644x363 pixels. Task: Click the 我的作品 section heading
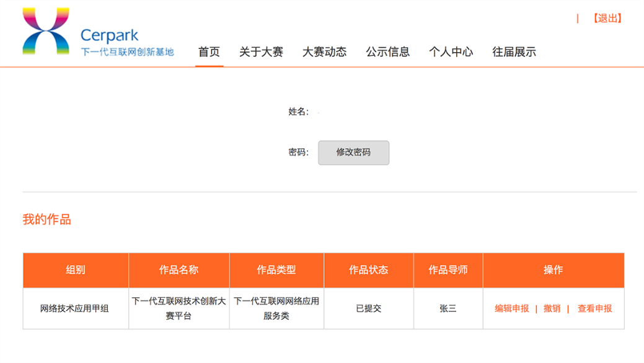pos(47,220)
